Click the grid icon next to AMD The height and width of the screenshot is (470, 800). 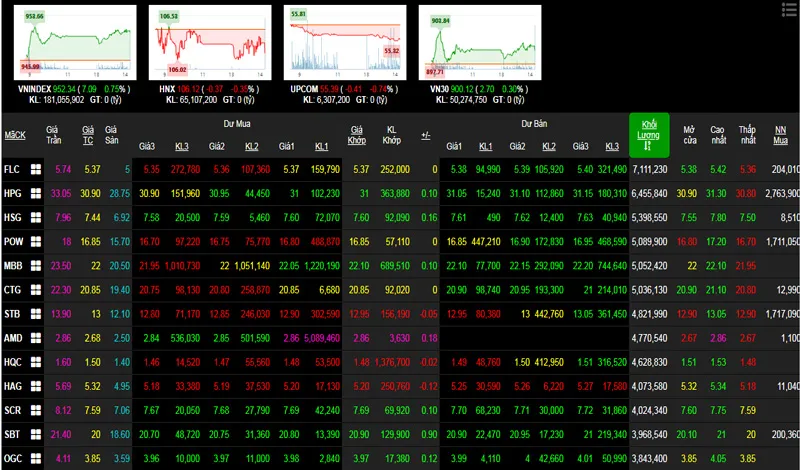click(36, 338)
